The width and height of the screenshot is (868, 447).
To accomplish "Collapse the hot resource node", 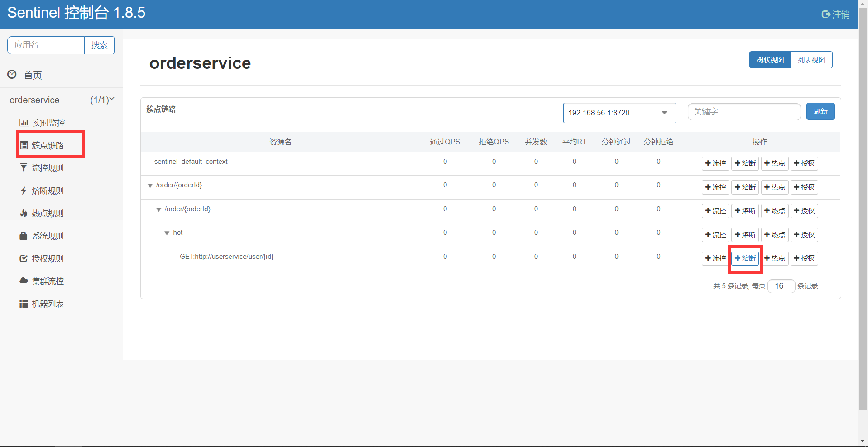I will [x=167, y=233].
